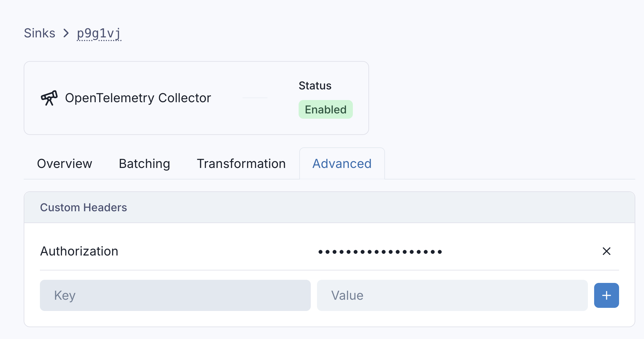Select the Advanced tab
This screenshot has width=644, height=339.
click(x=342, y=164)
